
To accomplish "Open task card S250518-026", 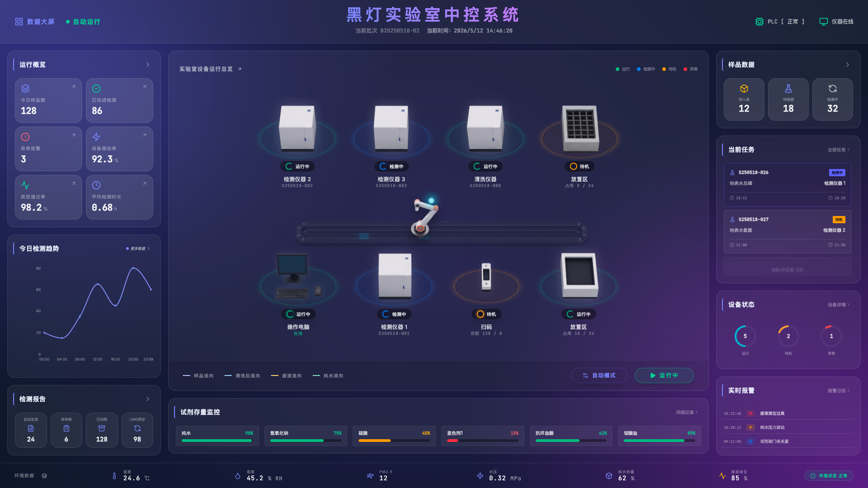I will [788, 185].
